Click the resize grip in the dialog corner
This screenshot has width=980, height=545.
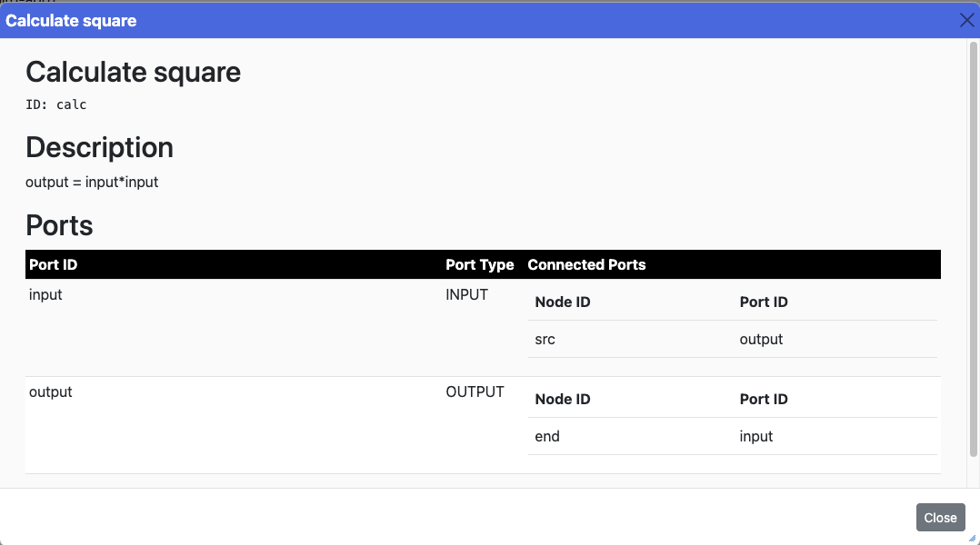coord(972,538)
